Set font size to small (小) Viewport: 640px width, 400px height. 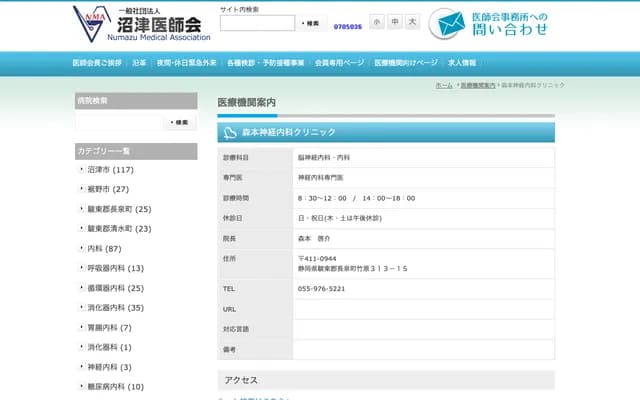click(x=377, y=22)
